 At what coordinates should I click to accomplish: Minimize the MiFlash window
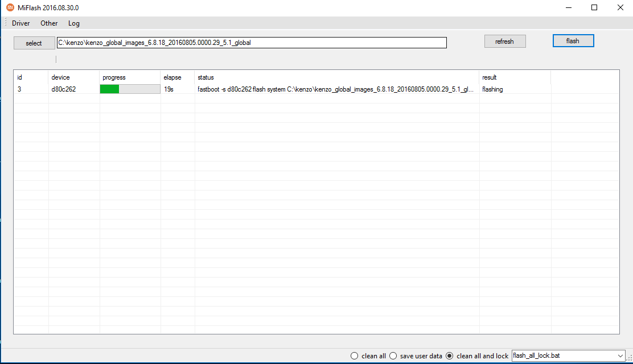[569, 7]
